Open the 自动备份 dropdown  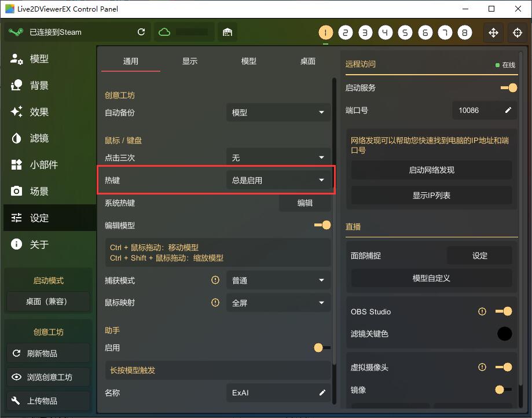pos(278,112)
